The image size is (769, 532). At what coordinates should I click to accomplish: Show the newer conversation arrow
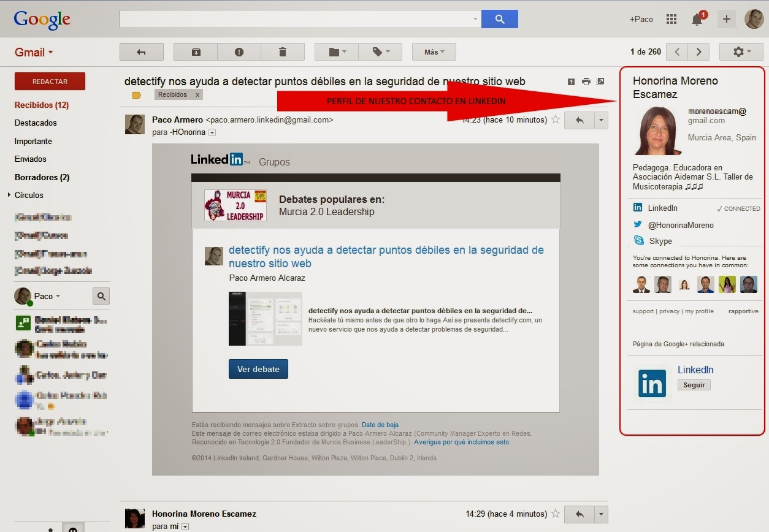click(677, 52)
